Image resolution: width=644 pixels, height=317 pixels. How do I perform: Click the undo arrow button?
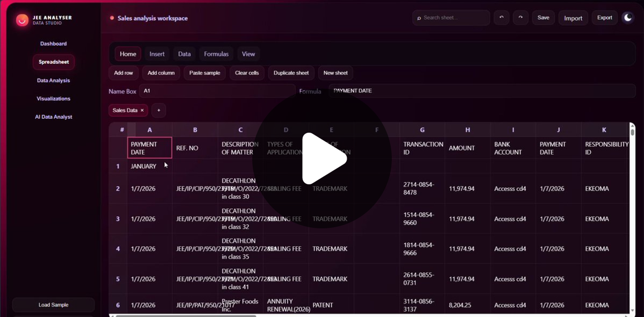tap(501, 18)
